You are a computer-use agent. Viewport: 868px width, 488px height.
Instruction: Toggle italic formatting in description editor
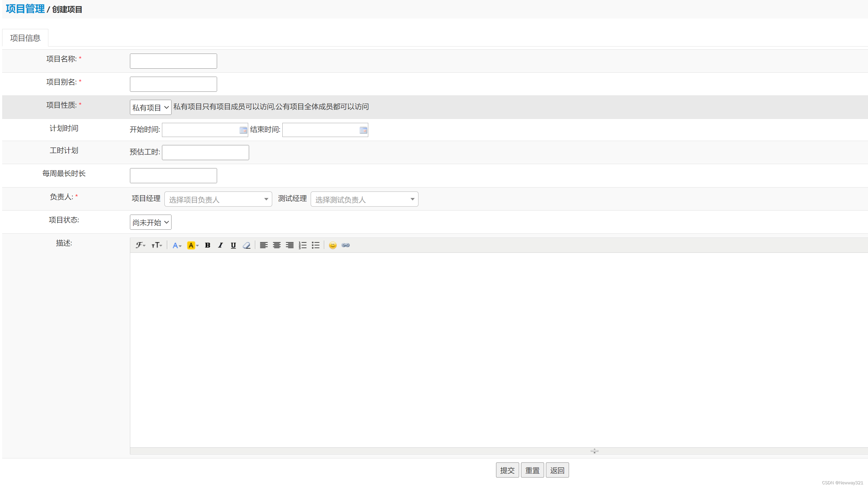tap(220, 245)
